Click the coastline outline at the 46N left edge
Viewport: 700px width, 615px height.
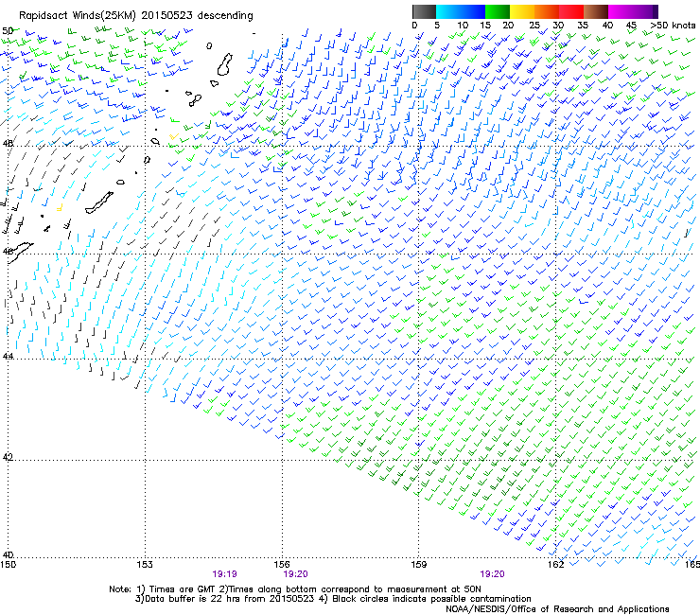(x=20, y=252)
